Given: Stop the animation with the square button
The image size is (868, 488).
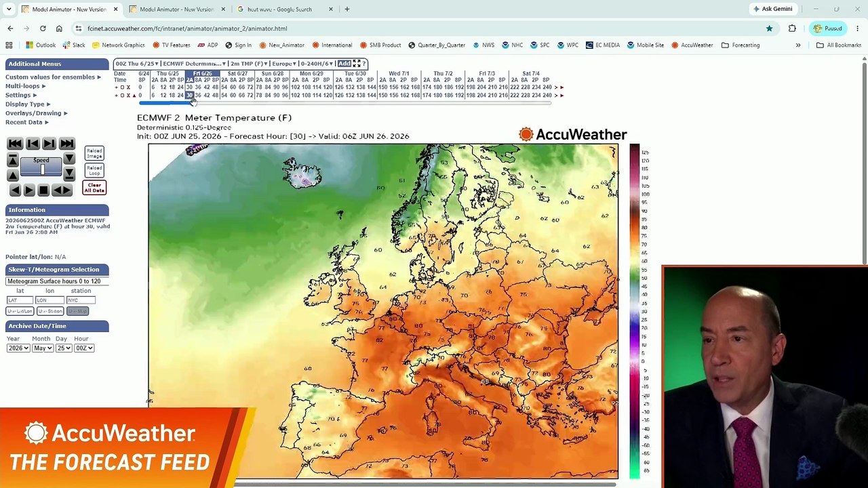Looking at the screenshot, I should coord(43,190).
